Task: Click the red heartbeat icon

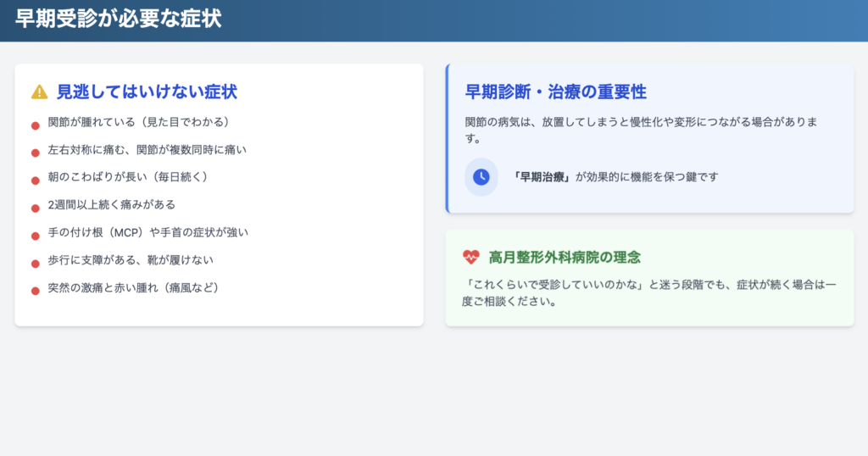Action: (471, 257)
